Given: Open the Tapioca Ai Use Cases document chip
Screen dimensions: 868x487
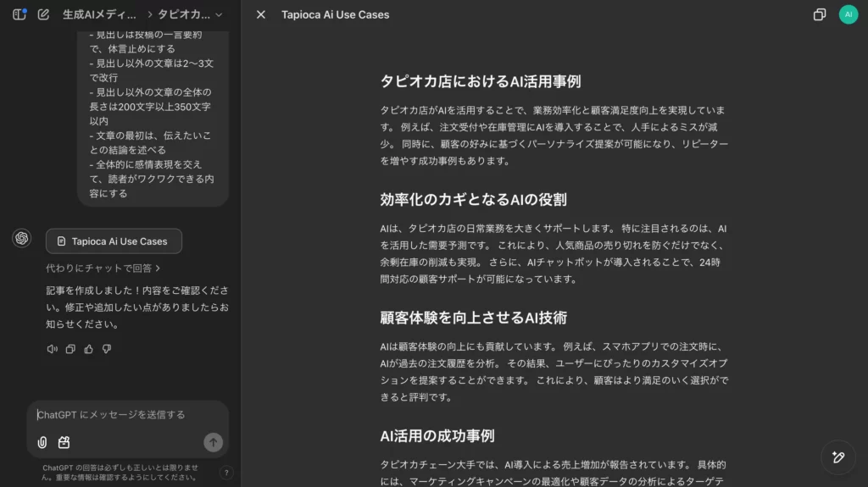Looking at the screenshot, I should coord(114,241).
